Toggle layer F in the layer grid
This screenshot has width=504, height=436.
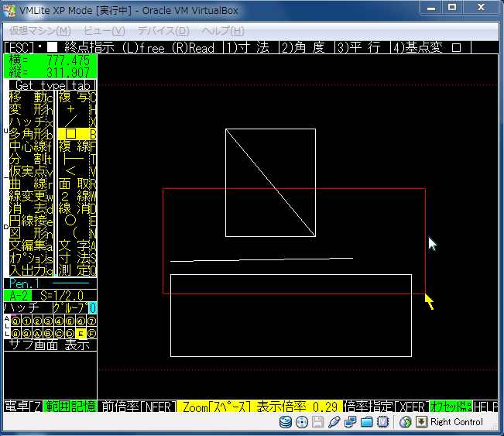tap(91, 334)
